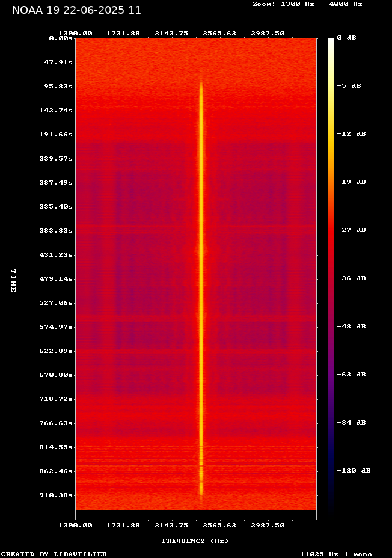Click the -12 dB color scale label

(352, 134)
